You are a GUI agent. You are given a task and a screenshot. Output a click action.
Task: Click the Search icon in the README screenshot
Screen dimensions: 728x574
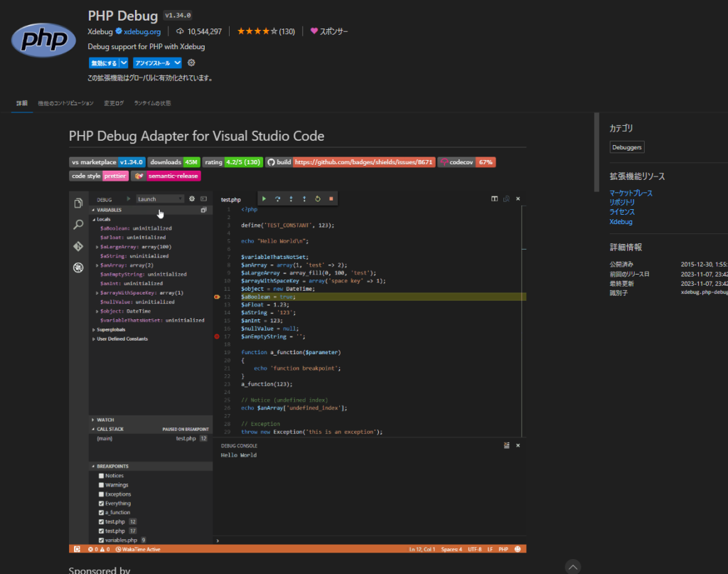78,225
